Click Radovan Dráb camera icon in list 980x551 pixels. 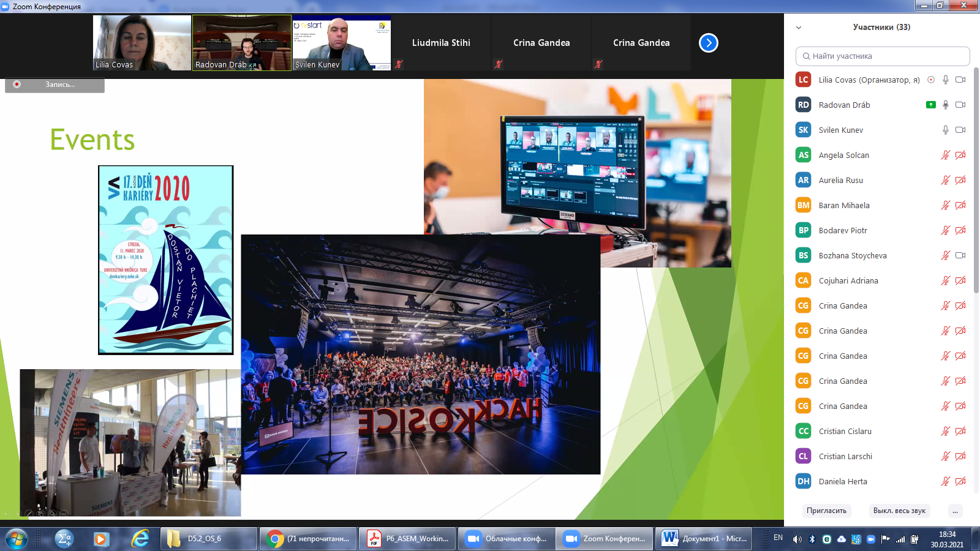point(960,105)
